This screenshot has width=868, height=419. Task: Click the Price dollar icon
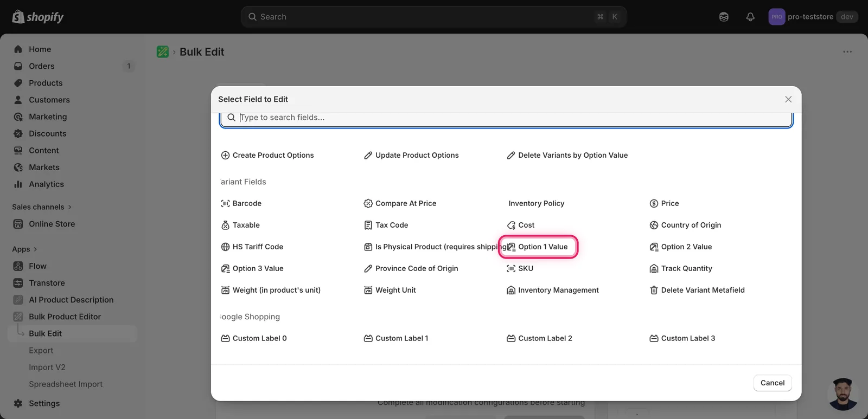[654, 203]
